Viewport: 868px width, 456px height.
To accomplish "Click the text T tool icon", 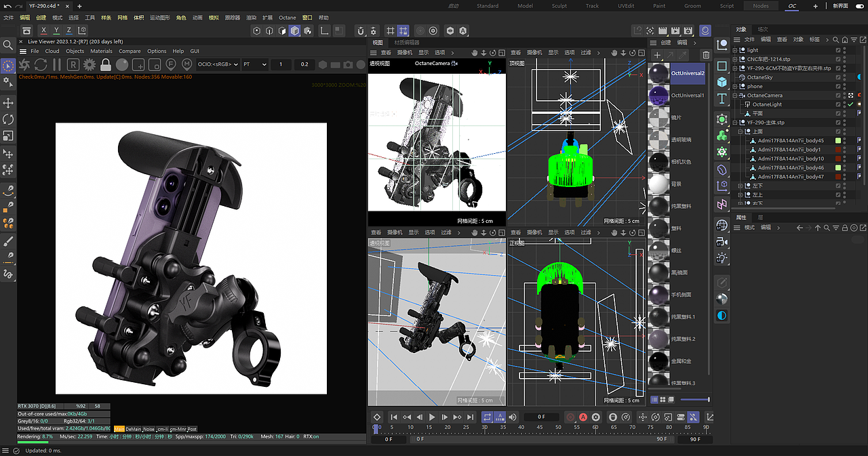I will [722, 99].
